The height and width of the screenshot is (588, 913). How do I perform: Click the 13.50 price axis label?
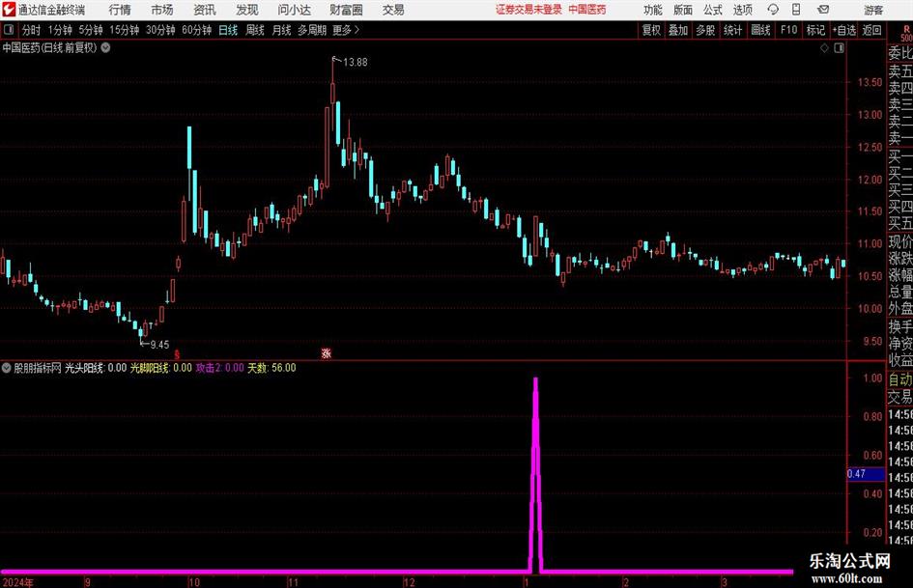tap(870, 83)
